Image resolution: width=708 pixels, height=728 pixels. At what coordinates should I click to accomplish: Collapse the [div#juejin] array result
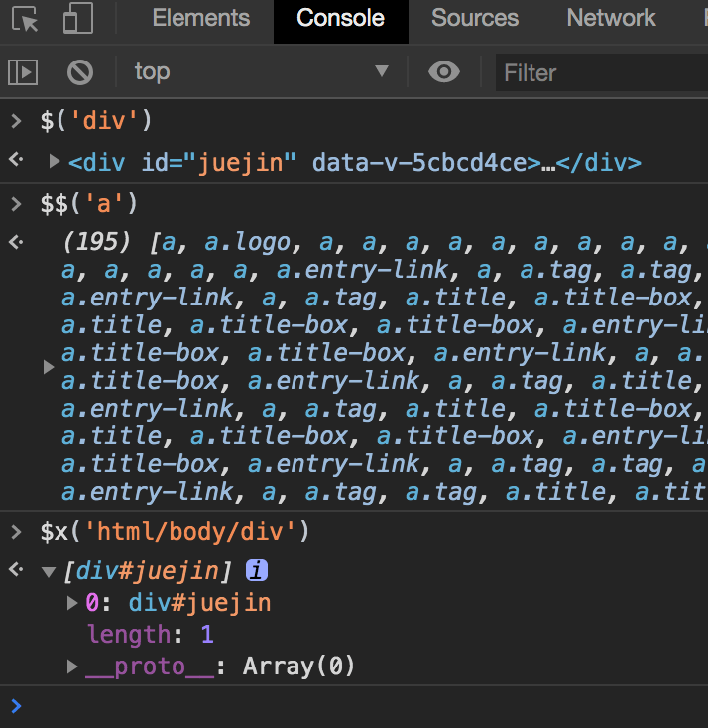[x=49, y=572]
